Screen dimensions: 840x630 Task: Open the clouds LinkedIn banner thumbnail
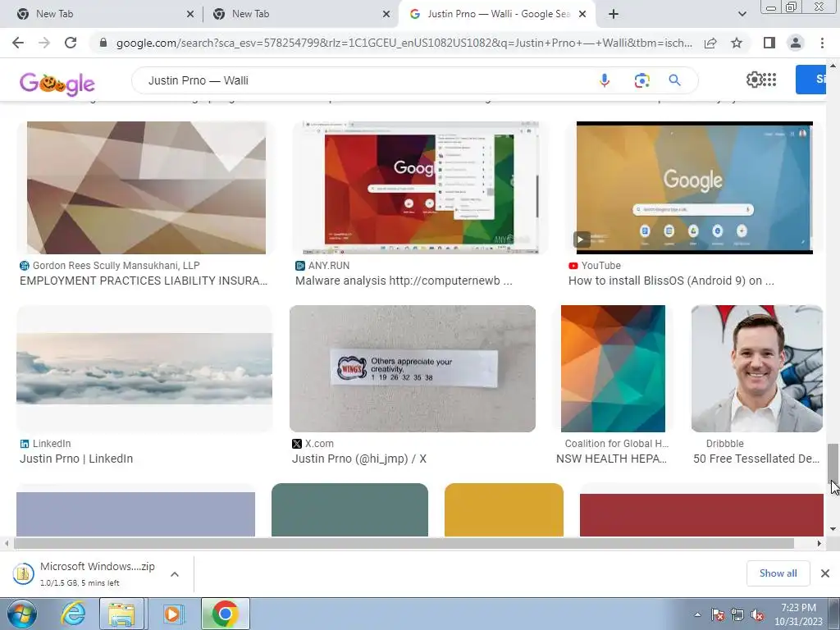(x=144, y=368)
